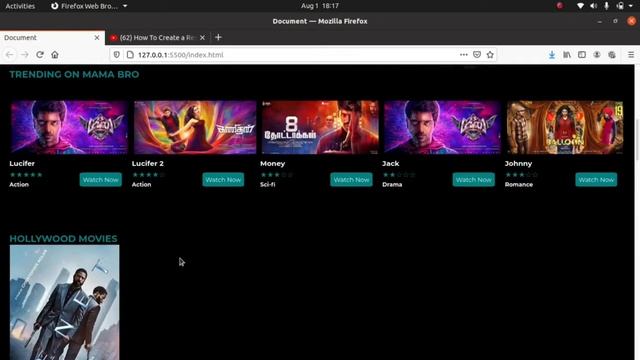Save page to Pocket
The image size is (640, 360).
click(x=477, y=55)
